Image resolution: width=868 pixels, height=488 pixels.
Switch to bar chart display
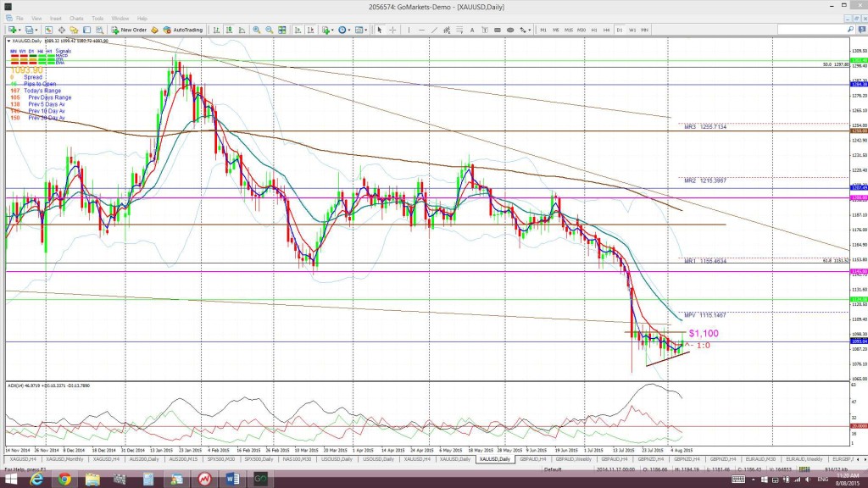pyautogui.click(x=216, y=30)
